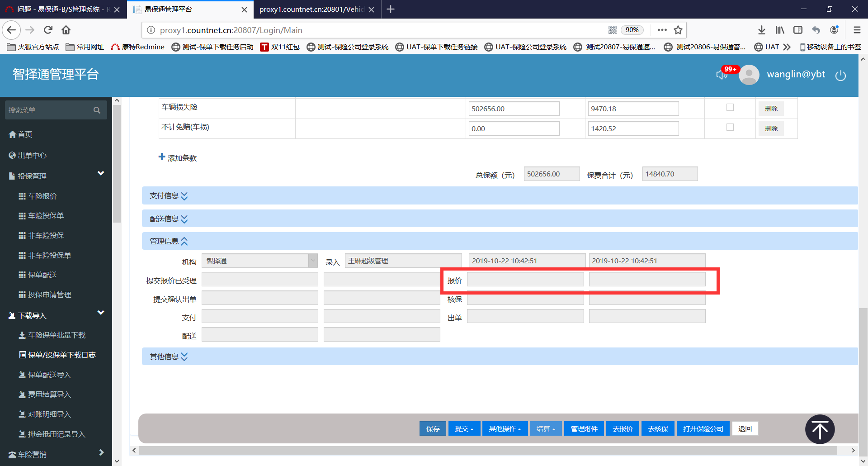
Task: Click the notification speaker icon with 99+ badge
Action: tap(722, 74)
